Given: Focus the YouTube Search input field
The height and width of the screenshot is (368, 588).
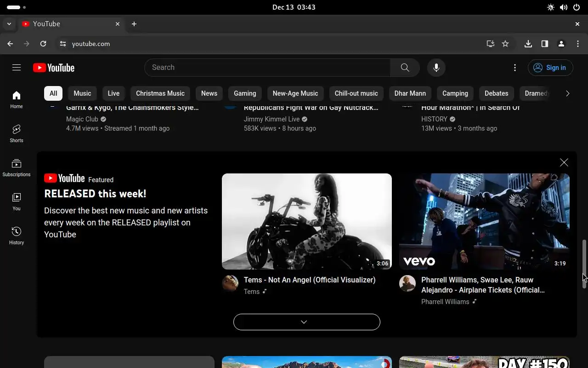Looking at the screenshot, I should (267, 68).
